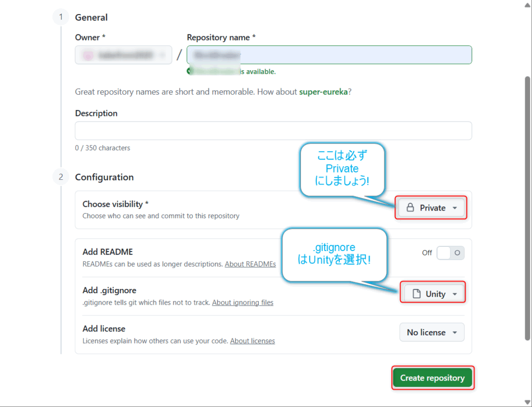
Task: Open the No license dropdown
Action: point(432,332)
